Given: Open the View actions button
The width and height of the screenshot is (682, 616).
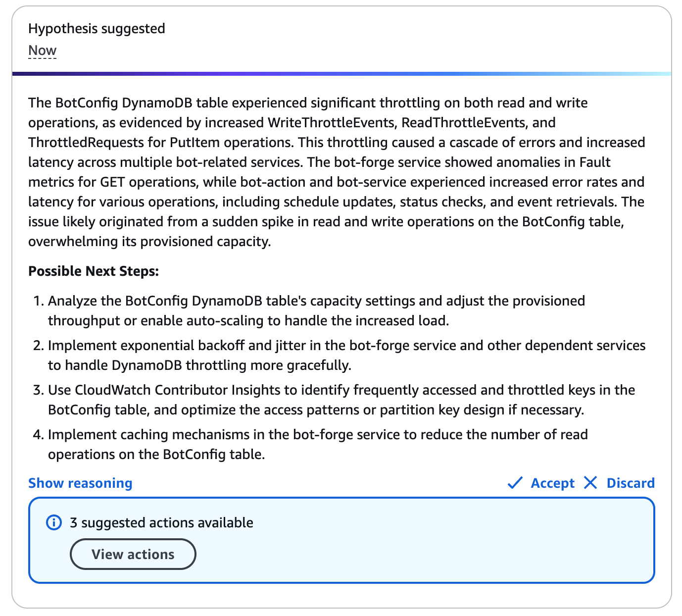Looking at the screenshot, I should pos(133,554).
